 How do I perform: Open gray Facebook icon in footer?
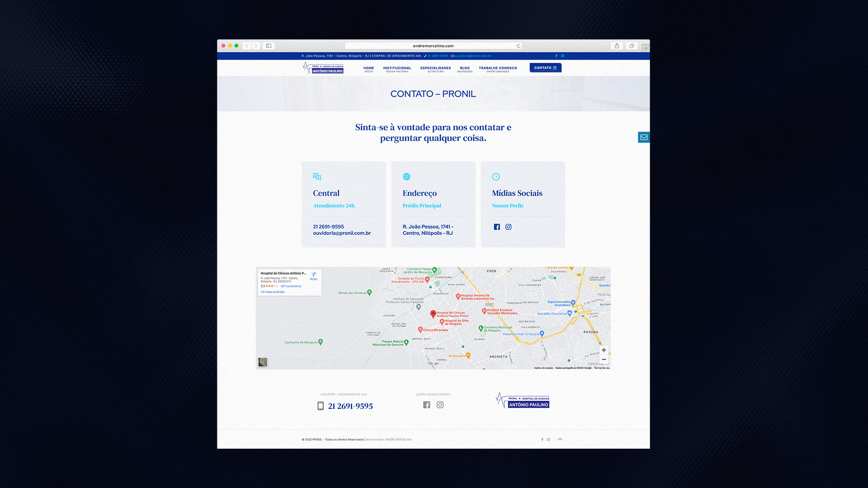point(427,405)
